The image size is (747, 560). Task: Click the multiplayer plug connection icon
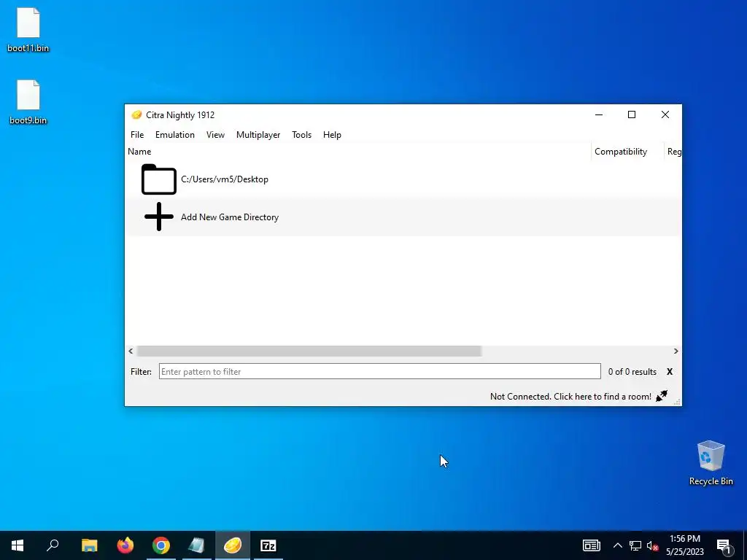(x=662, y=396)
